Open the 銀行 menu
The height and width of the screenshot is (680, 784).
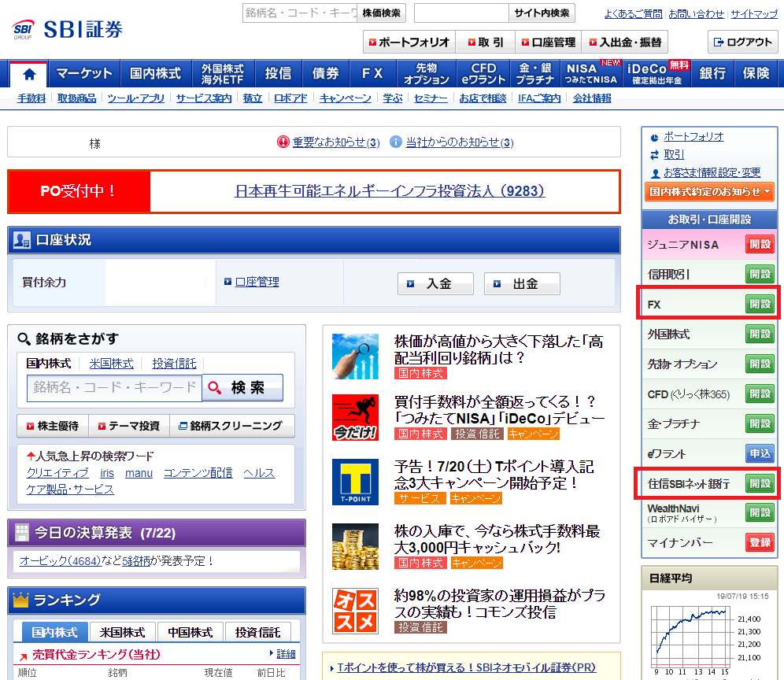click(x=712, y=73)
